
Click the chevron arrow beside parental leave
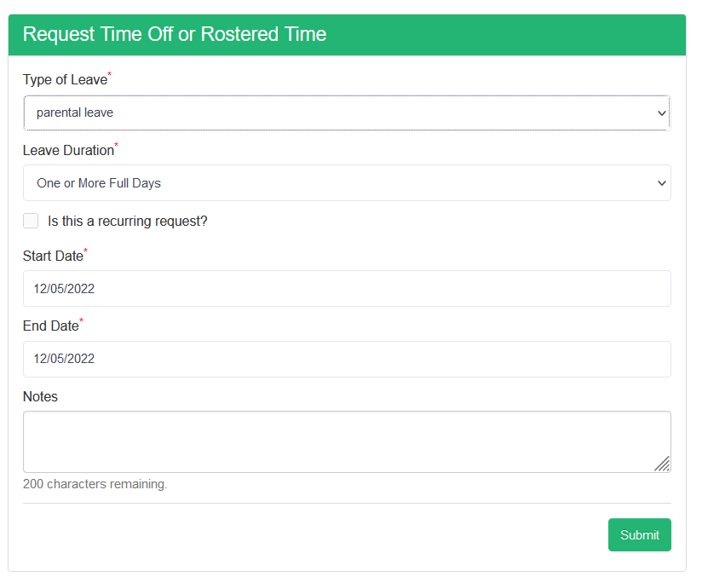(661, 112)
